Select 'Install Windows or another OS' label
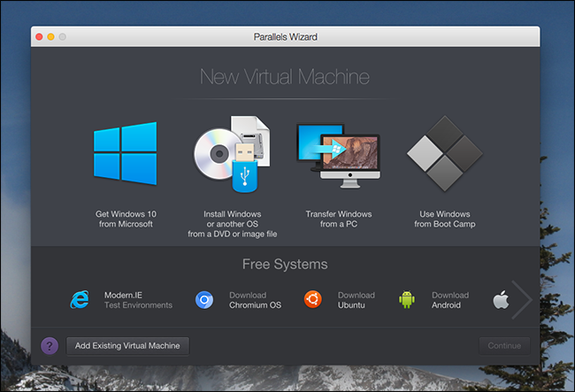575x392 pixels. coord(232,224)
